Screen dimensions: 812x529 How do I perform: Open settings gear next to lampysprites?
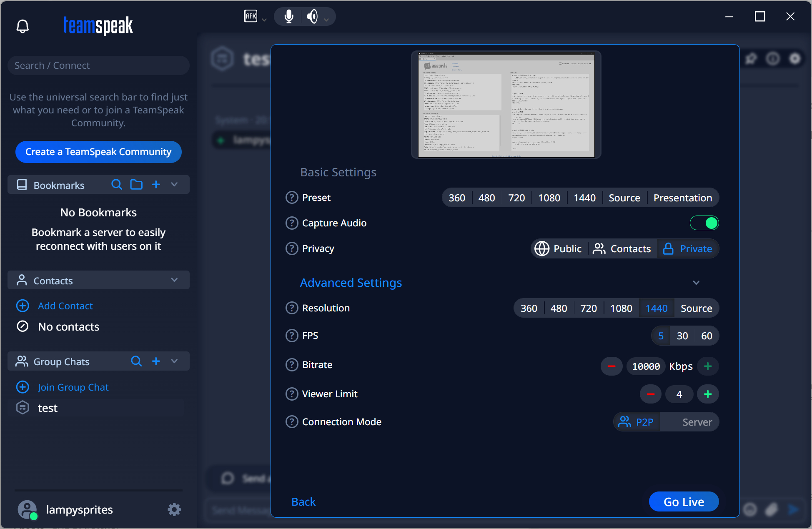click(174, 509)
